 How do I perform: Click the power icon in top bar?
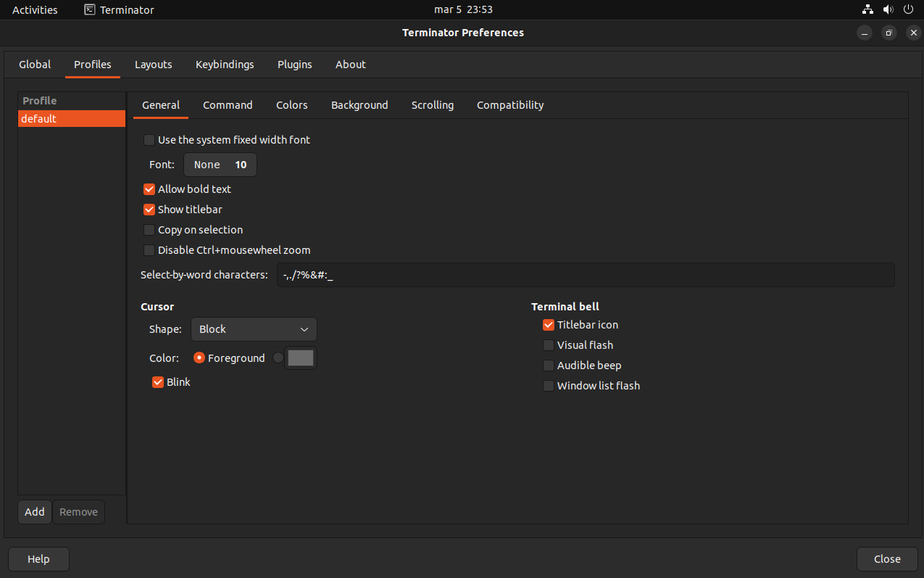[908, 10]
